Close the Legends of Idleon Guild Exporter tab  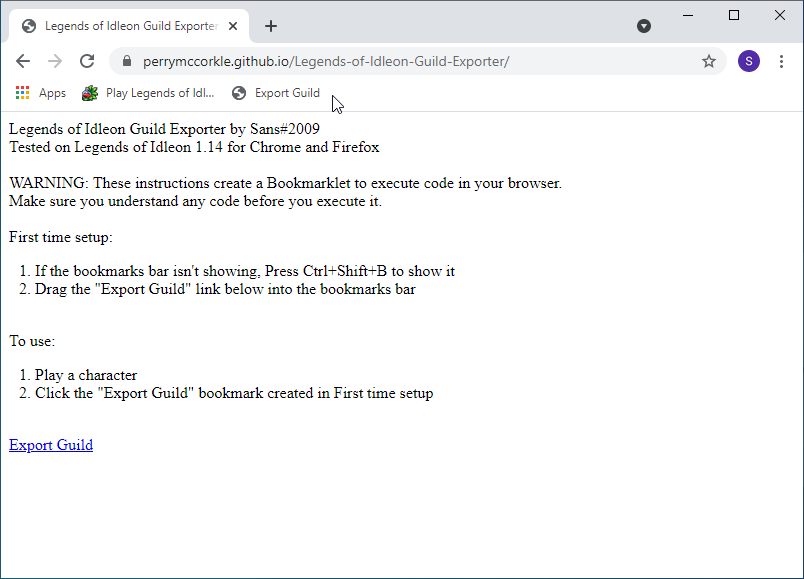click(x=233, y=26)
